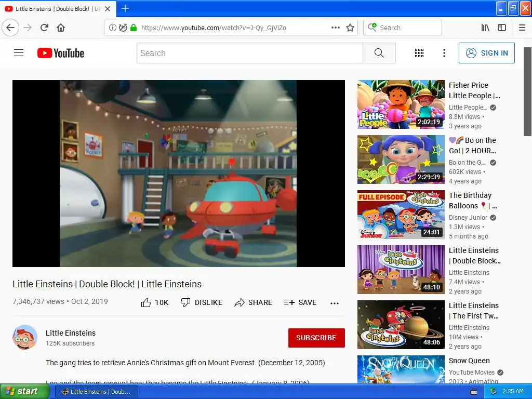Open the browser library icon
532x399 pixels.
(x=485, y=28)
